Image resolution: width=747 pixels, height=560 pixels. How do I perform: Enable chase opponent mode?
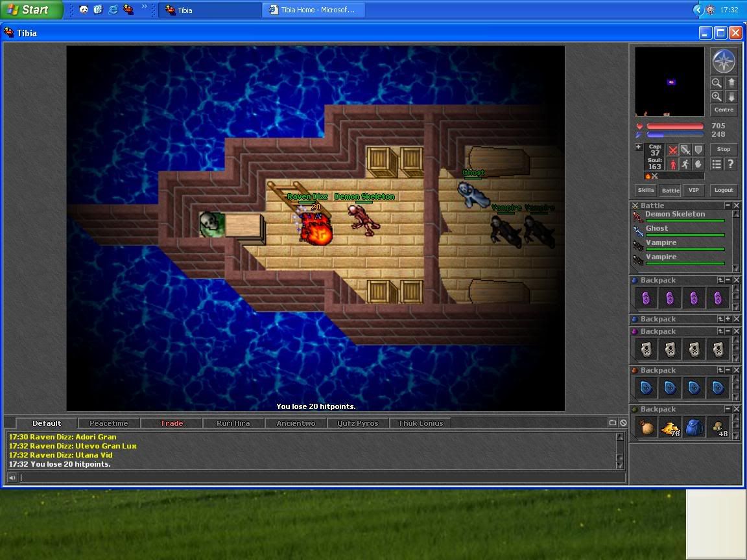685,164
